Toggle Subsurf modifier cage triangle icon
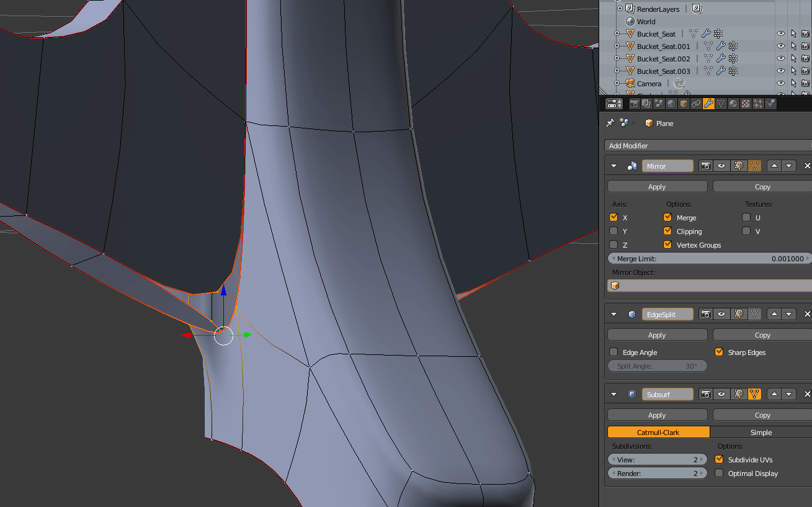 point(754,394)
